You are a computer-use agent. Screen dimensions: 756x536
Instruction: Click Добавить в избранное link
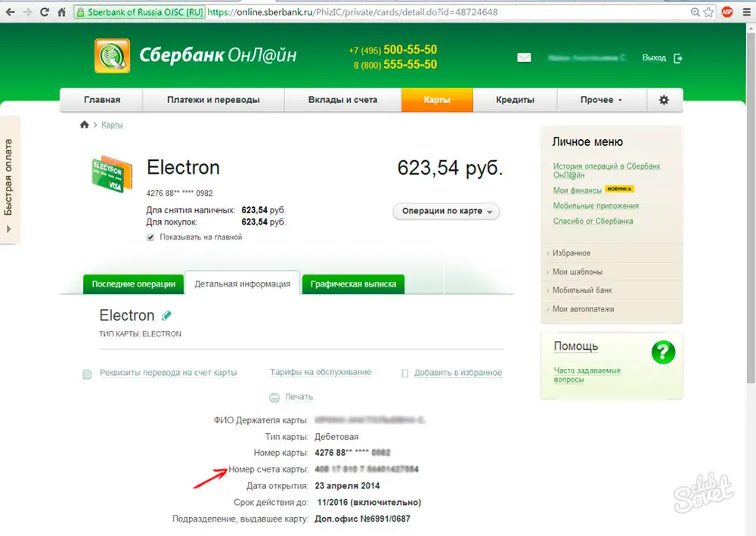pyautogui.click(x=458, y=373)
